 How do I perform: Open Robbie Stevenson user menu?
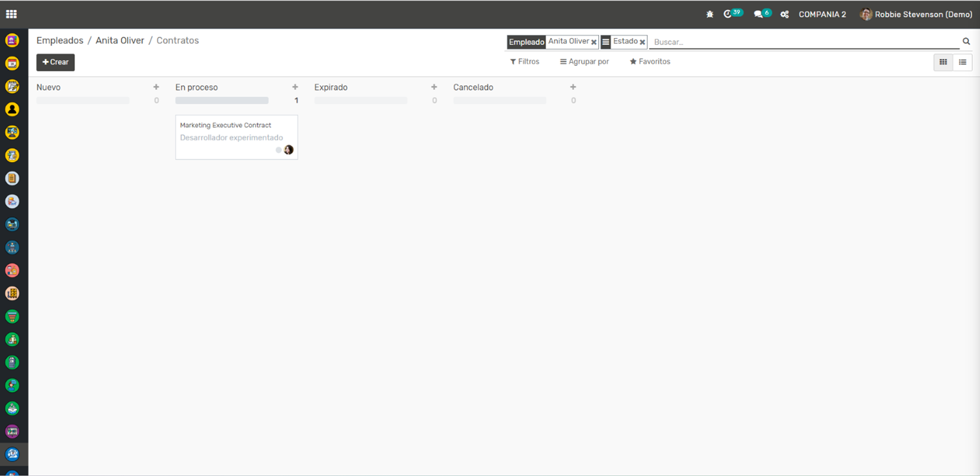[916, 14]
